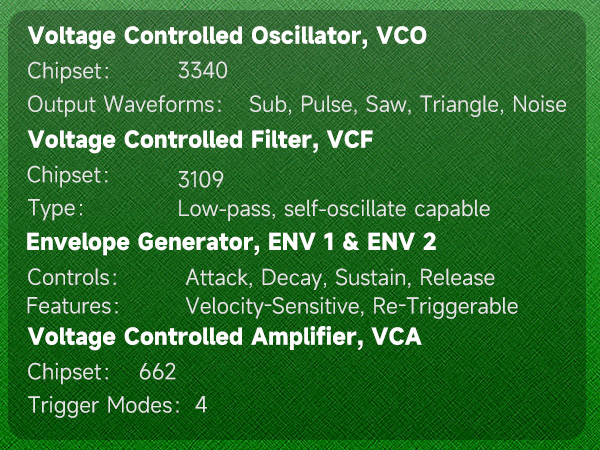The image size is (600, 450).
Task: Click the Voltage Controlled Oscillator, VCO heading
Action: coord(227,38)
